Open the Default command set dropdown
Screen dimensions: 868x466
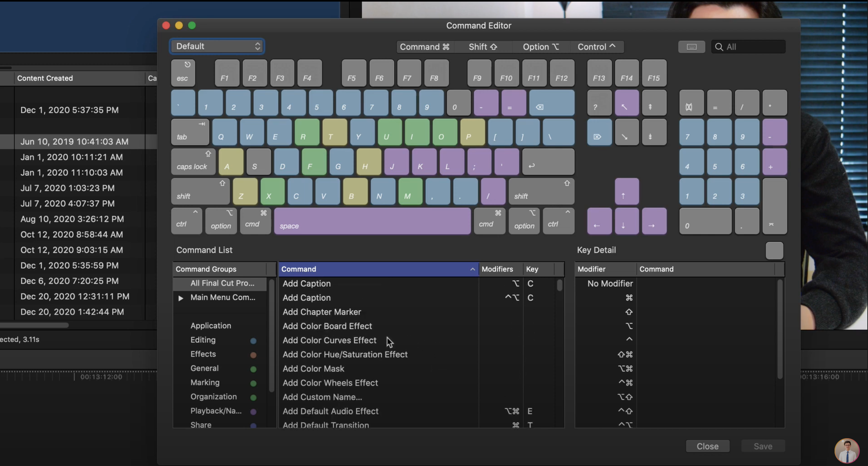(217, 46)
